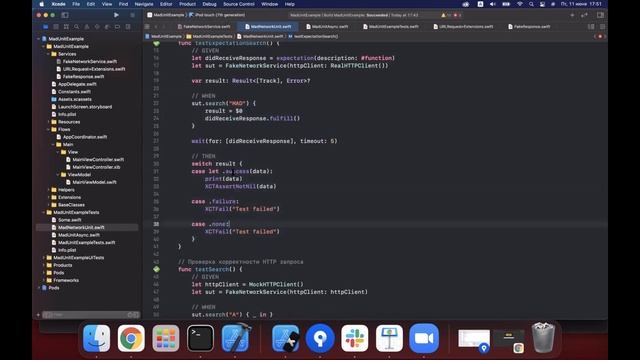Select the Project navigator folder icon
The image size is (640, 360).
pos(46,27)
